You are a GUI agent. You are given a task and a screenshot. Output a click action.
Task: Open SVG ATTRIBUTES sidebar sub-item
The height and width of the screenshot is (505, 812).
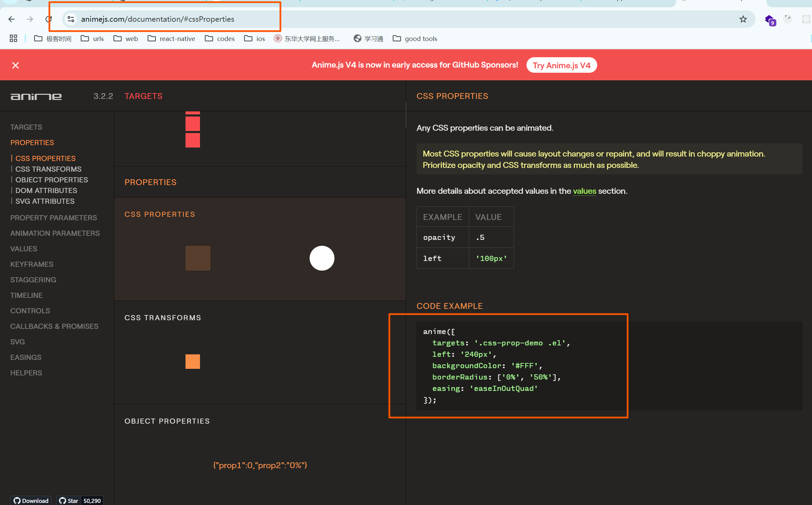(45, 201)
